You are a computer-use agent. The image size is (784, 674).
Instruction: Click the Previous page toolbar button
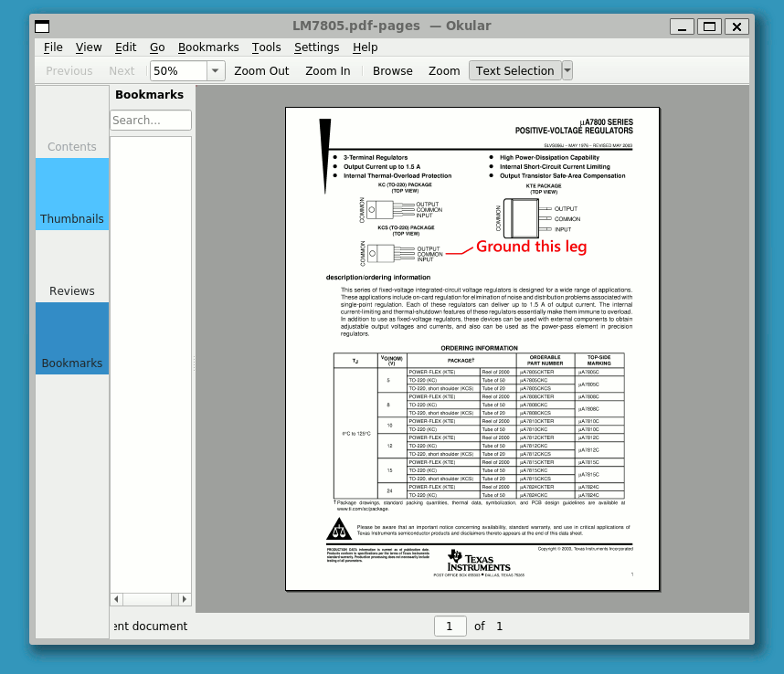[69, 71]
